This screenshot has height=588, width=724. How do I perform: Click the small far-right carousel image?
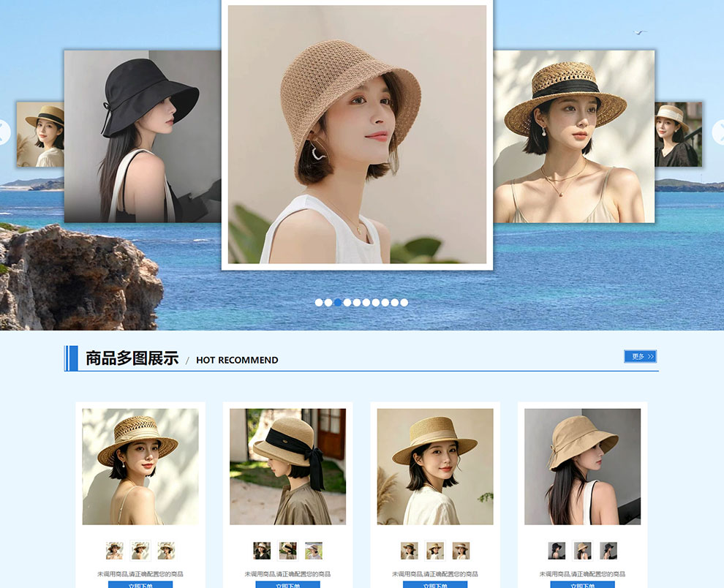678,135
